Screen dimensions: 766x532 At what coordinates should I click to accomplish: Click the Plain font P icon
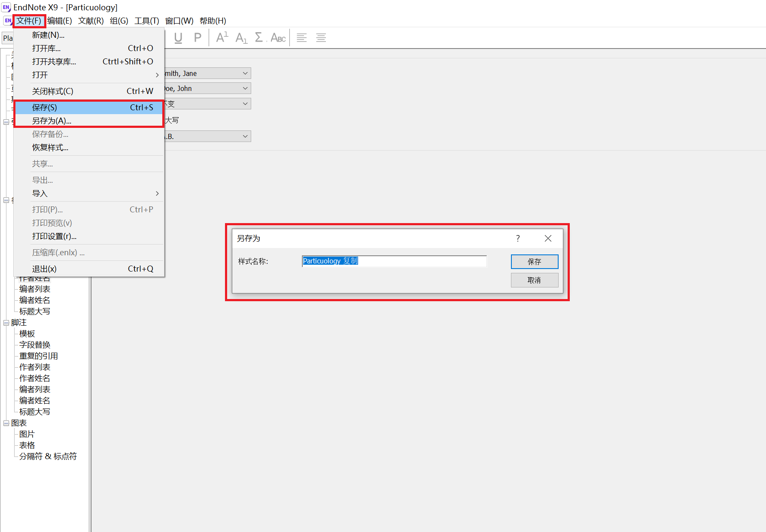point(198,38)
